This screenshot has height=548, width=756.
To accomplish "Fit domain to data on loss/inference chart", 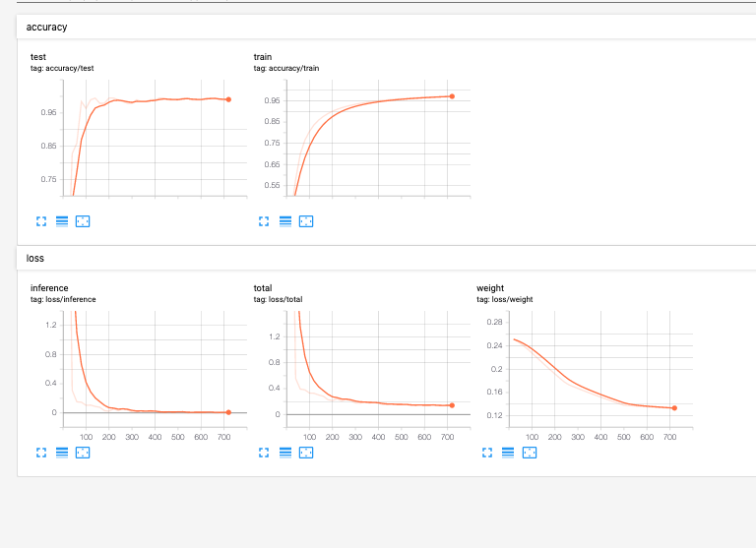I will tap(83, 453).
